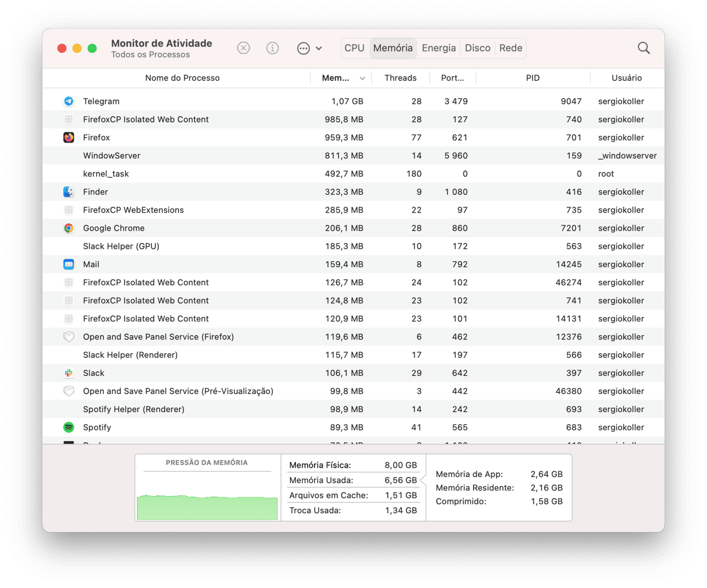The width and height of the screenshot is (707, 588).
Task: Sort by Nome do Processo column header
Action: [183, 78]
